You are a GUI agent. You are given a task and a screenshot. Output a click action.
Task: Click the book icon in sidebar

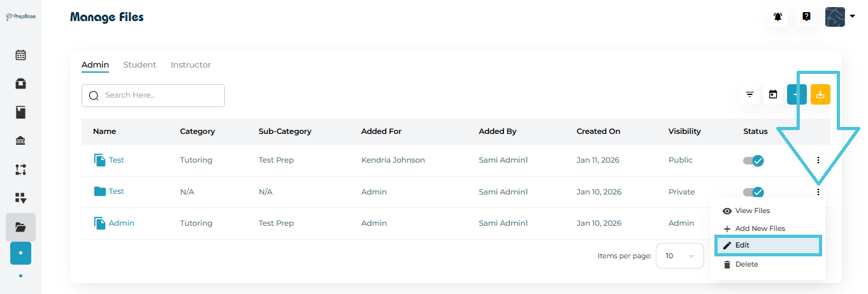20,113
